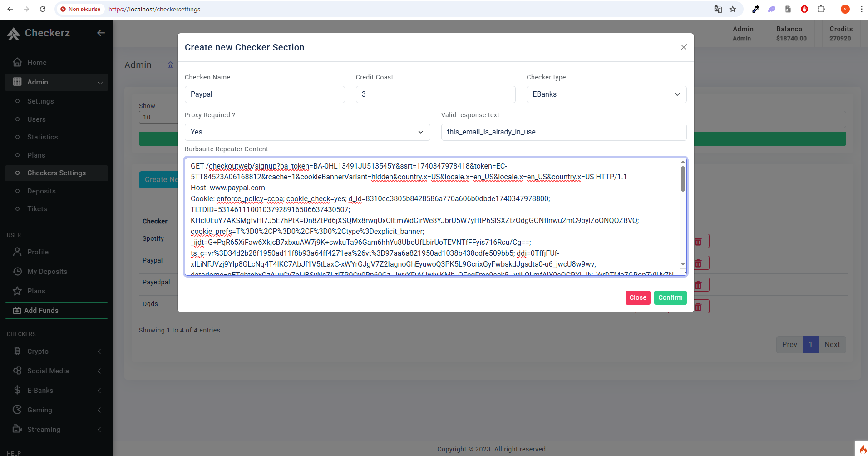Delete the Spotify checker with trash icon
The image size is (868, 456).
698,242
